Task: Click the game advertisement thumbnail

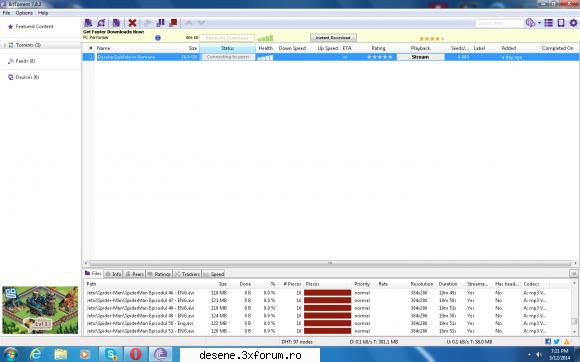Action: pos(40,310)
